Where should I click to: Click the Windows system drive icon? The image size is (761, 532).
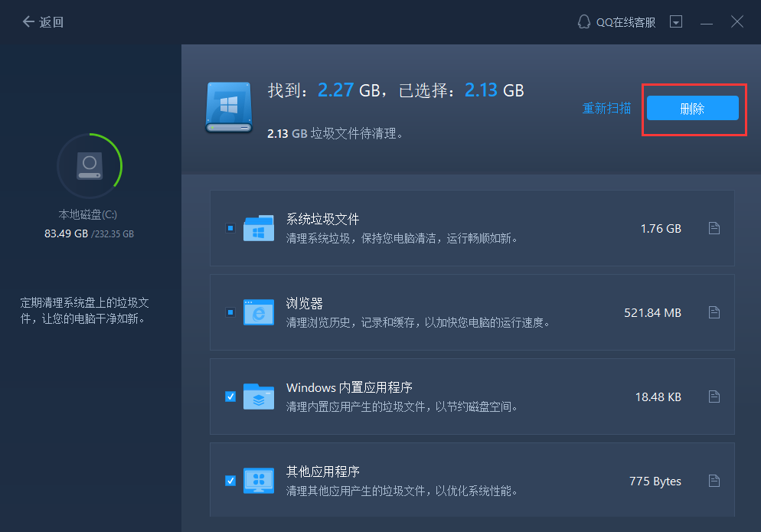[x=229, y=108]
